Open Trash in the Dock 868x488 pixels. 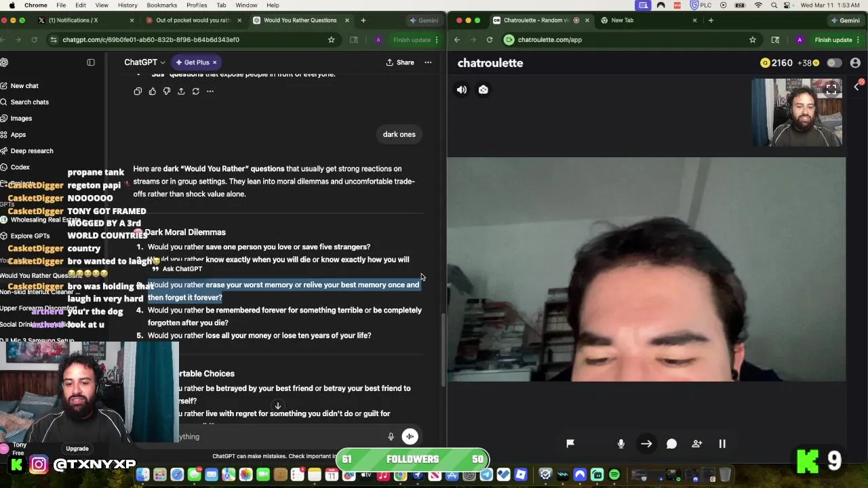[724, 474]
